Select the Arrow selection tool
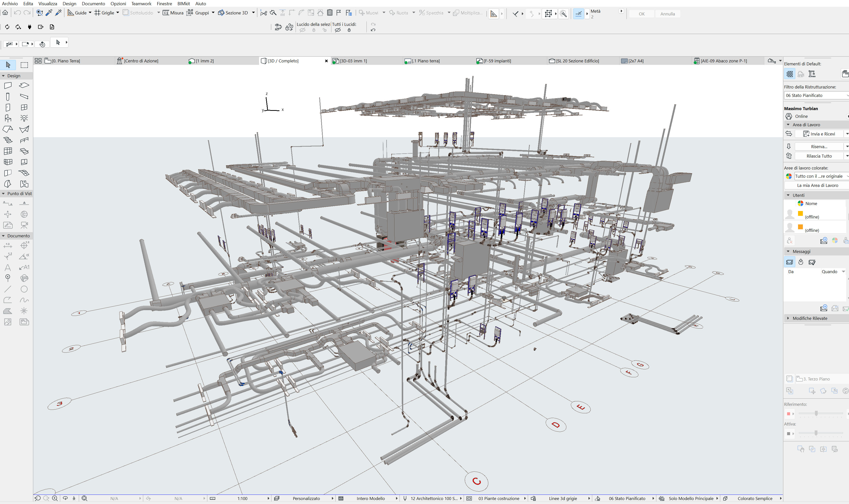The width and height of the screenshot is (849, 504). pyautogui.click(x=8, y=65)
